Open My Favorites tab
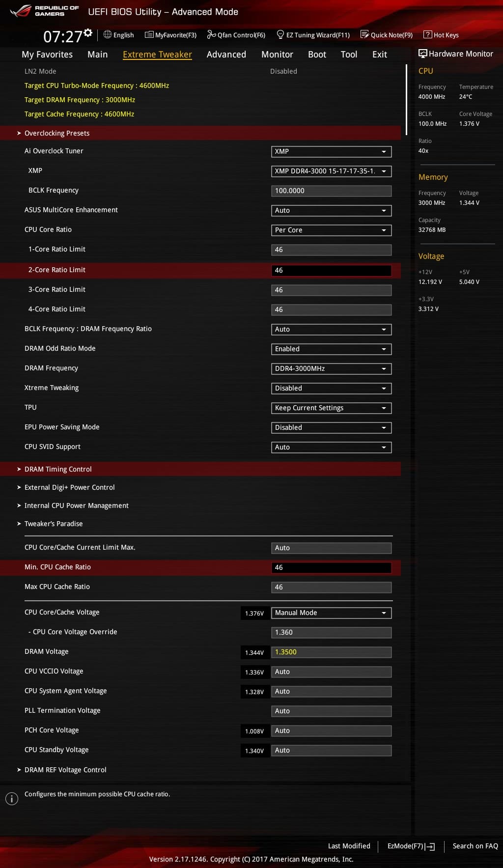Viewport: 503px width, 868px height. click(x=47, y=55)
